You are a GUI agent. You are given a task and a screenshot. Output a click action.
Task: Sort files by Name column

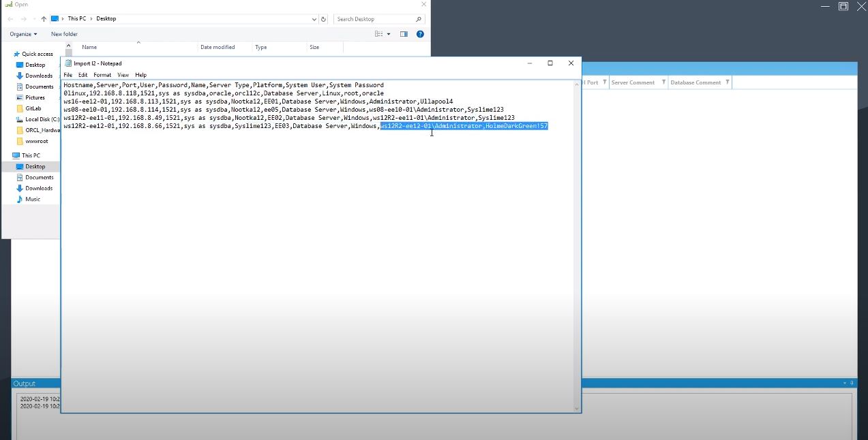coord(89,47)
